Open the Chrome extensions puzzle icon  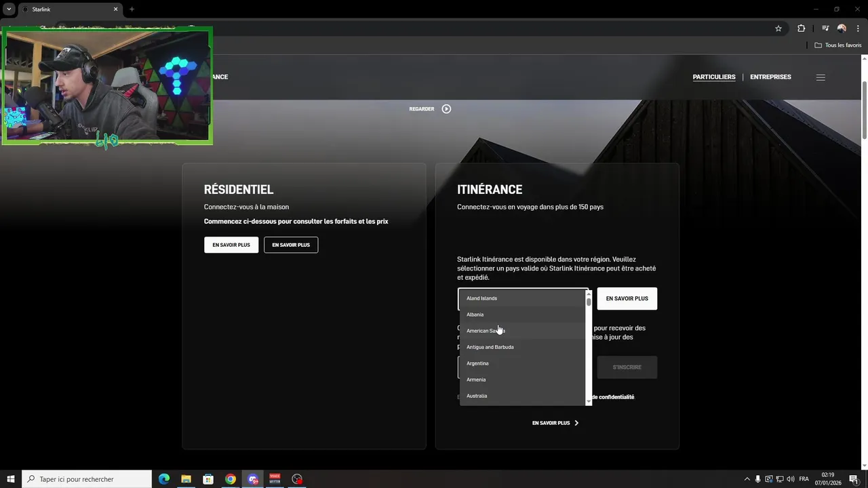click(x=802, y=28)
